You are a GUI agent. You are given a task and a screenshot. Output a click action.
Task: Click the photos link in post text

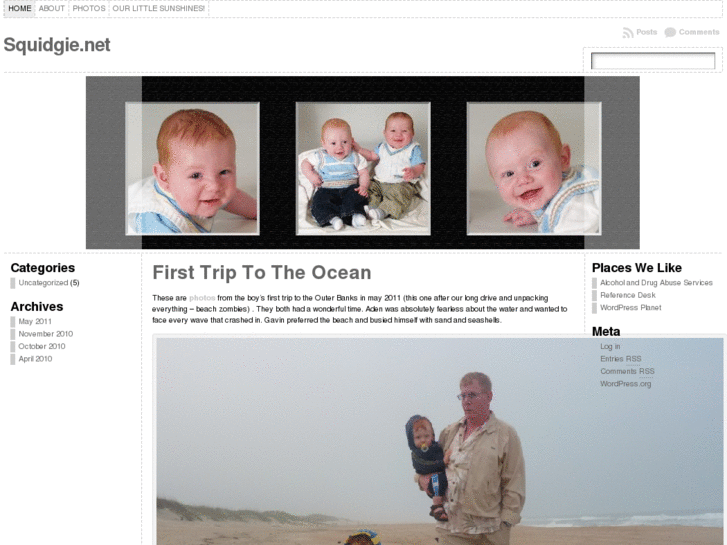pyautogui.click(x=202, y=298)
